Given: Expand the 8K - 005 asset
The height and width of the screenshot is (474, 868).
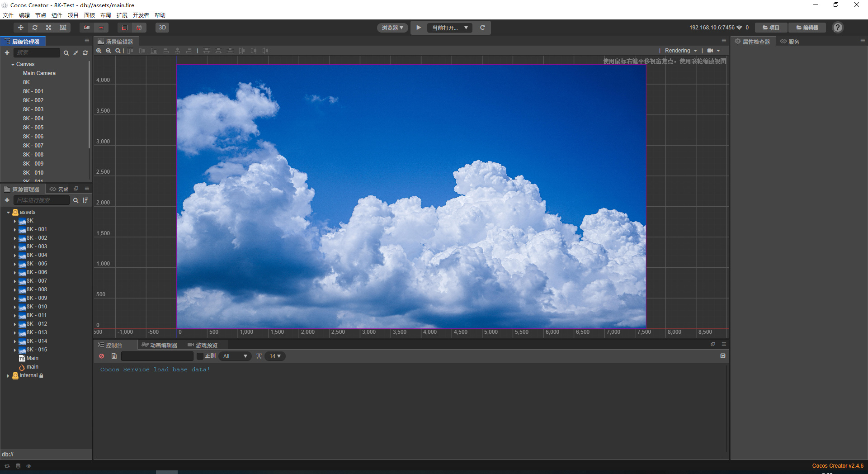Looking at the screenshot, I should click(15, 264).
